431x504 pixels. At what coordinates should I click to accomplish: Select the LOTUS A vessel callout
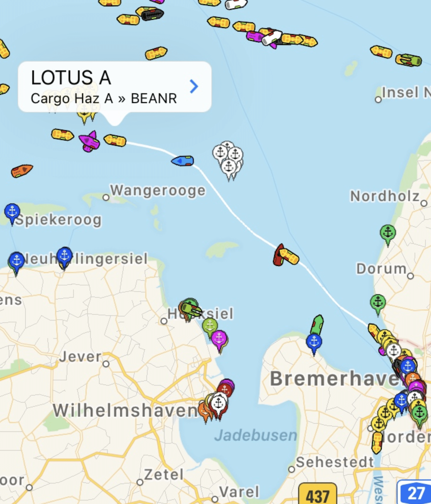pyautogui.click(x=115, y=87)
